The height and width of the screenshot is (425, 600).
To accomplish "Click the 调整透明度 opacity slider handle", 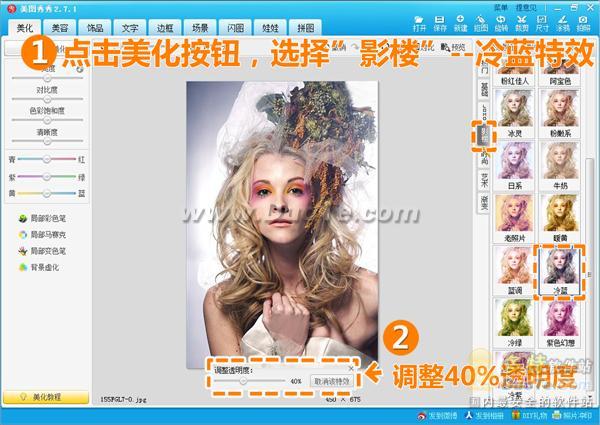I will 243,381.
